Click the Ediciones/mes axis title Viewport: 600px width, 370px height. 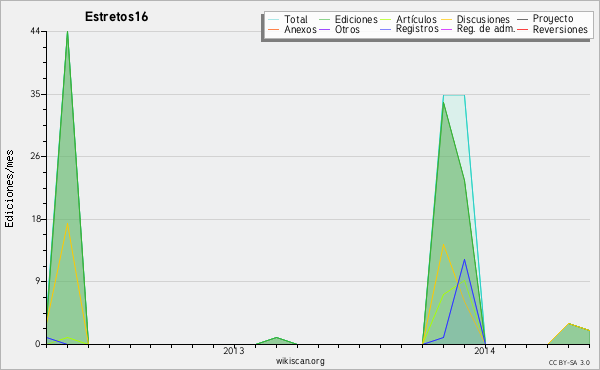tap(9, 189)
